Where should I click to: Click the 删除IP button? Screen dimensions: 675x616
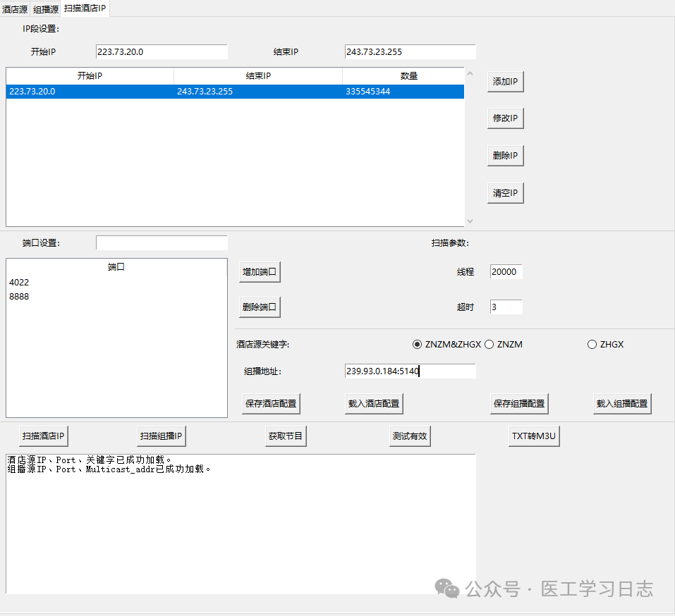506,155
